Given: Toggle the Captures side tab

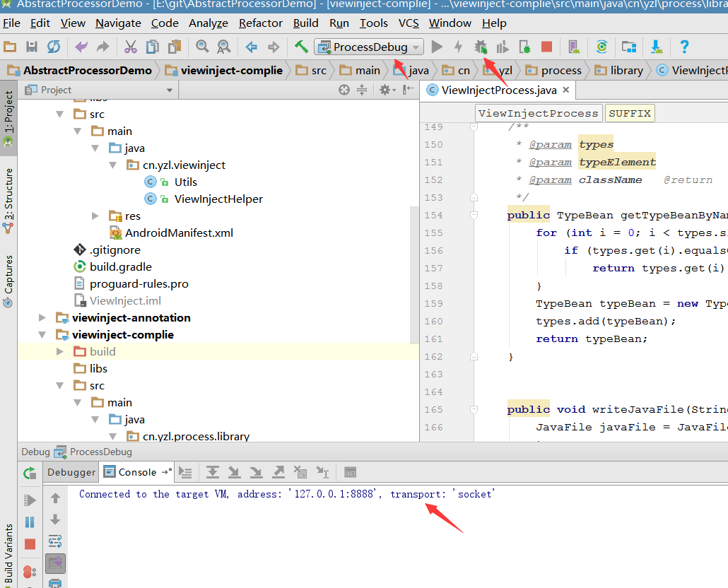Looking at the screenshot, I should [8, 281].
